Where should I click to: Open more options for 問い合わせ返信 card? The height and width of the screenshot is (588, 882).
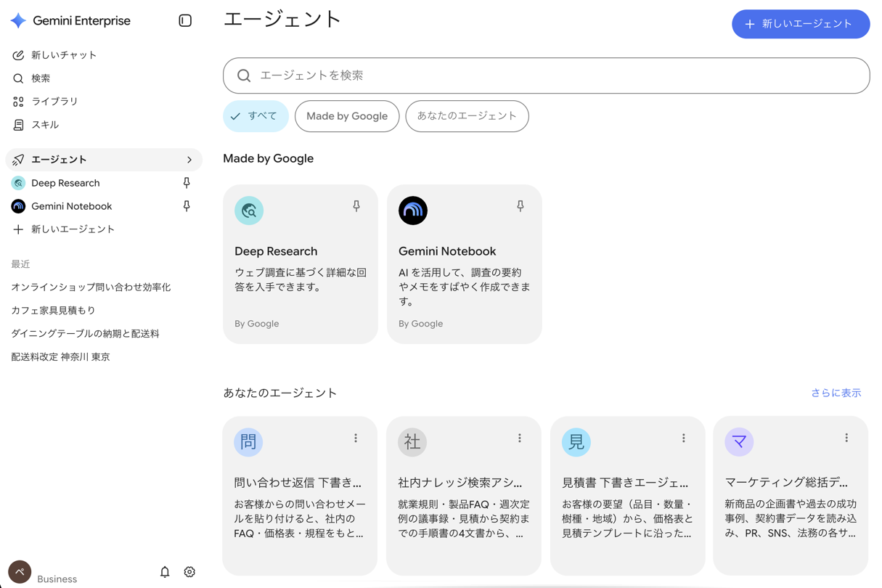[x=356, y=438]
